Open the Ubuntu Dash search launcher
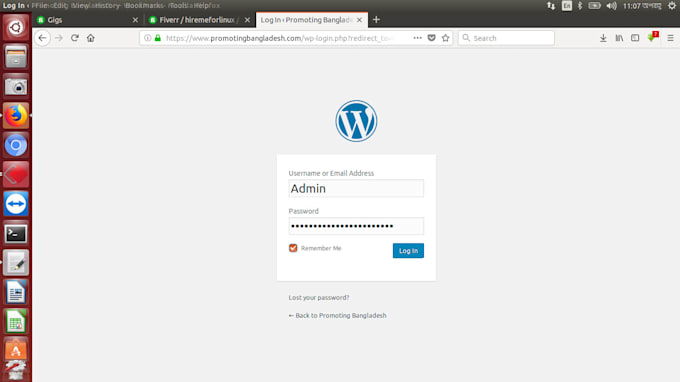The width and height of the screenshot is (680, 382). pyautogui.click(x=16, y=27)
